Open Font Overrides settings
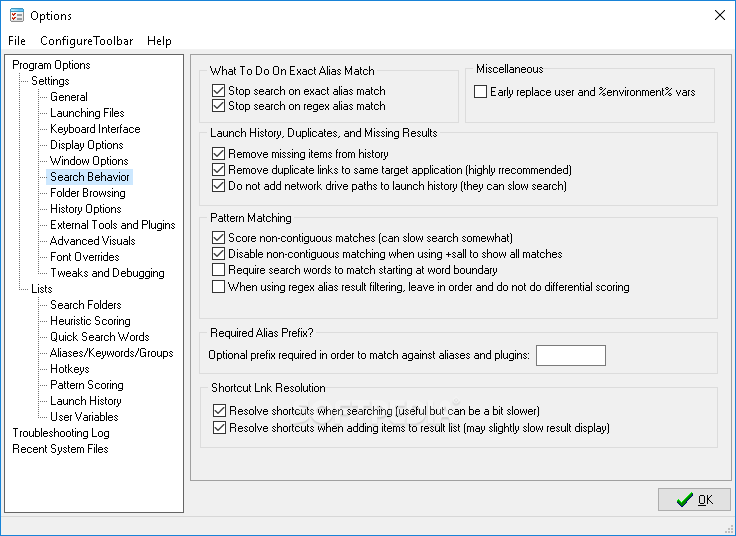Viewport: 736px width, 536px height. click(x=84, y=256)
